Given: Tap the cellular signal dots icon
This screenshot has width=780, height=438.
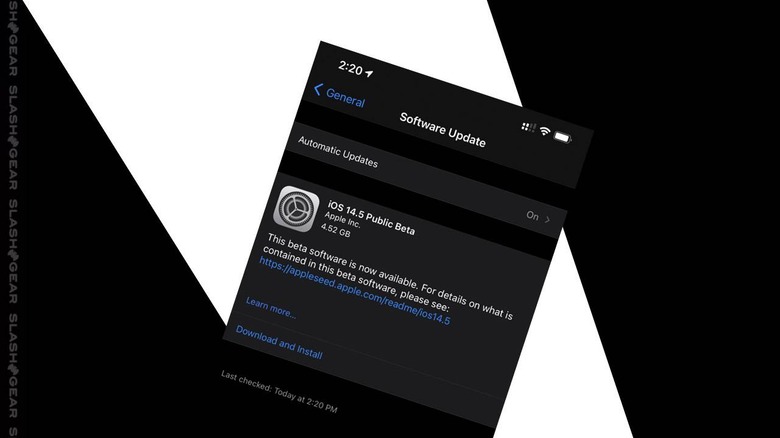Looking at the screenshot, I should (528, 127).
